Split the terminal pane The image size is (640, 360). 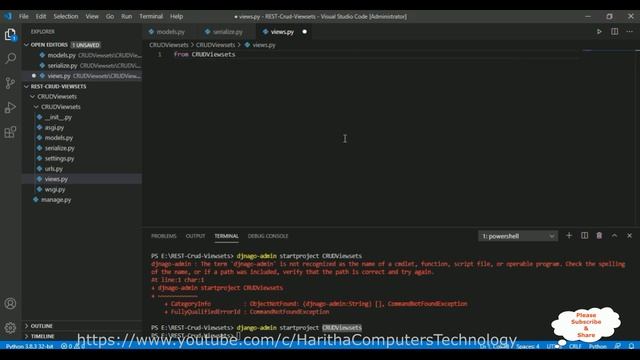point(584,236)
